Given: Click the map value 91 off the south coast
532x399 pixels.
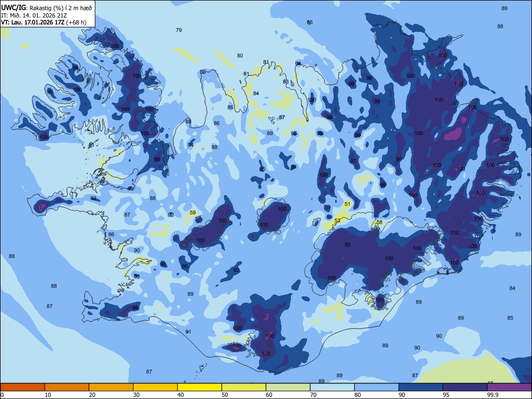Looking at the screenshot, I should [x=188, y=332].
